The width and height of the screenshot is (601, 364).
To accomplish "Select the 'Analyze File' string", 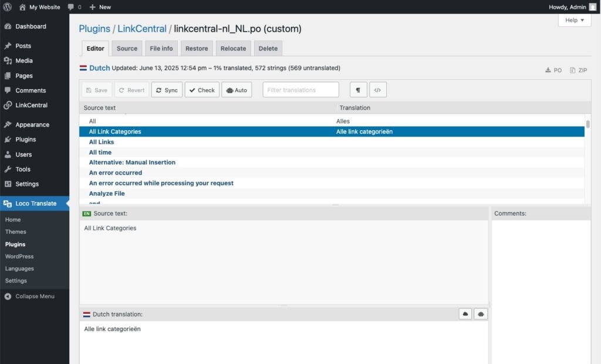I will [x=332, y=193].
